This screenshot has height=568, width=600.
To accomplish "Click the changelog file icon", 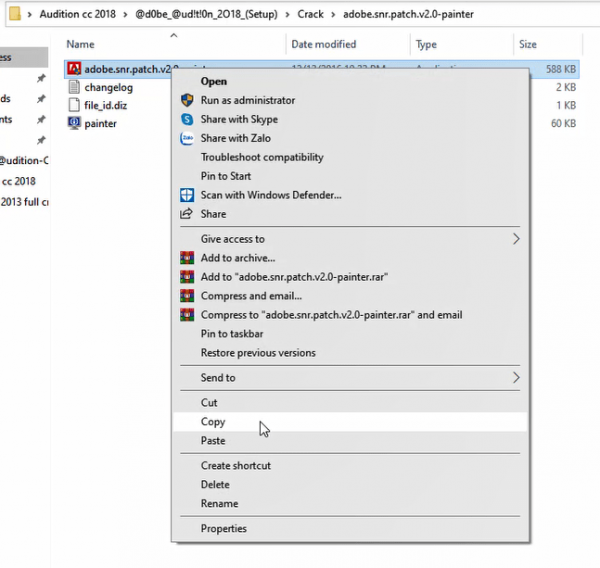I will pyautogui.click(x=73, y=88).
